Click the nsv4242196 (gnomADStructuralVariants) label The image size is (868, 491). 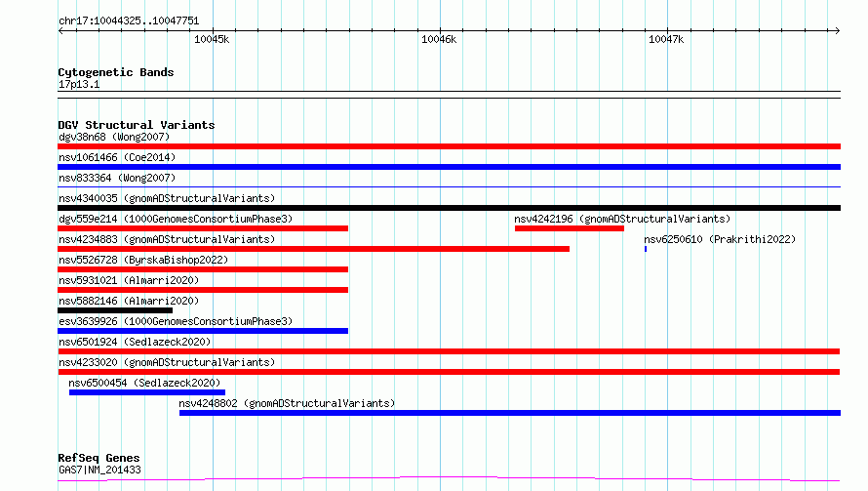pyautogui.click(x=622, y=219)
